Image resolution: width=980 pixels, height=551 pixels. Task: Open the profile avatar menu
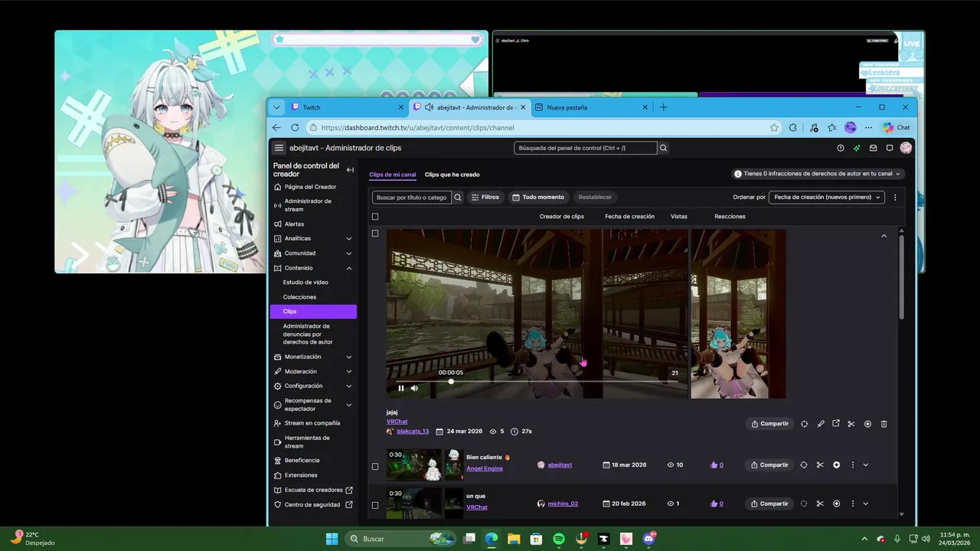point(906,148)
